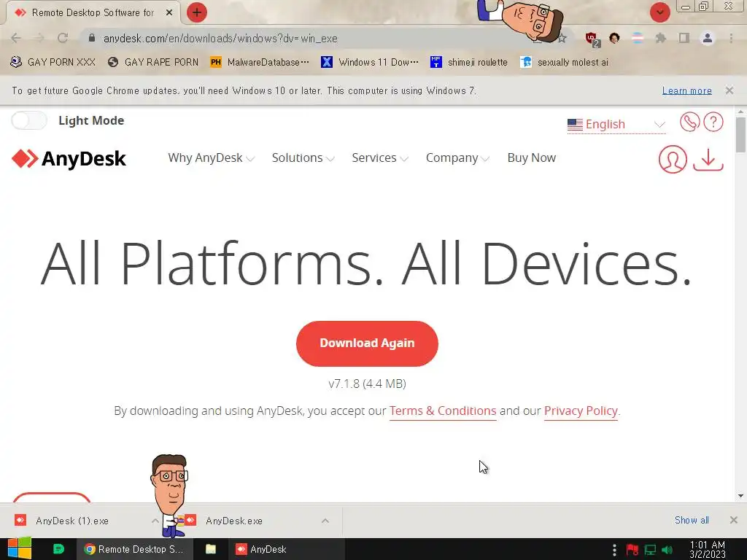Bookmark this page with the star icon
The height and width of the screenshot is (560, 747).
(562, 39)
